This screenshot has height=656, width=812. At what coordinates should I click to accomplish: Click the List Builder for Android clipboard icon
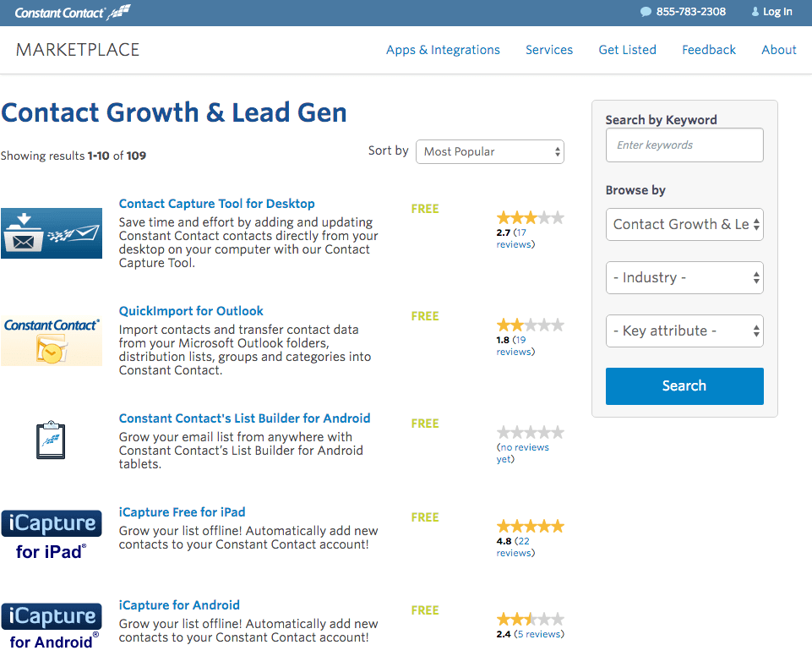pyautogui.click(x=51, y=440)
